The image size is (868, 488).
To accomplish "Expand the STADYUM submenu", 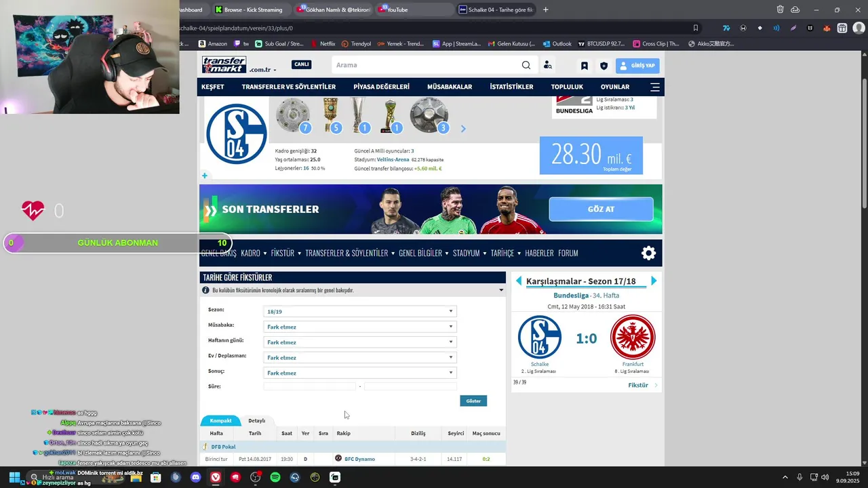I will tap(469, 253).
